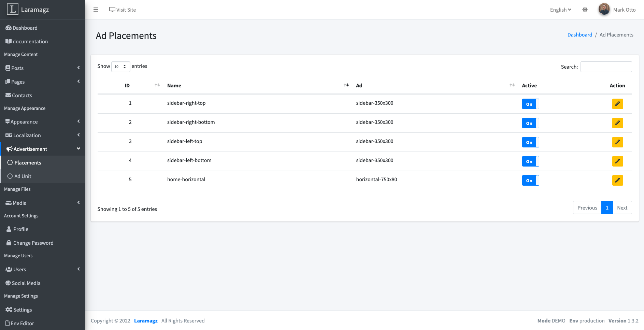The image size is (644, 330).
Task: Open the English language dropdown
Action: [x=560, y=10]
